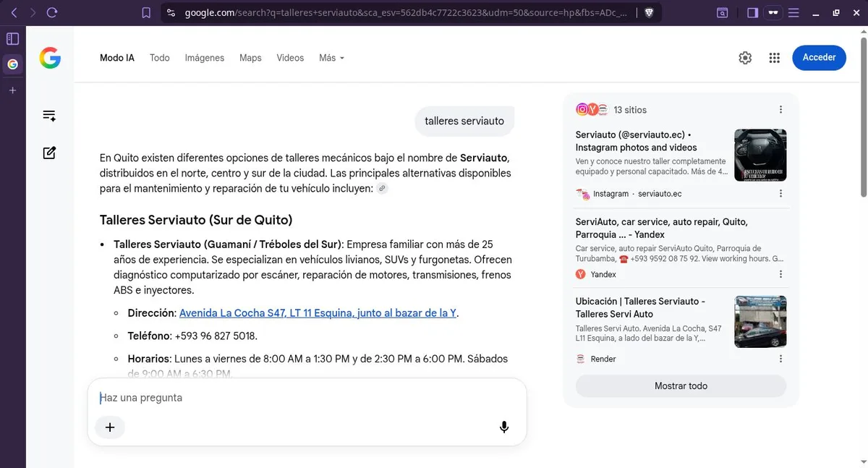Click the Brave Shields lion icon
This screenshot has width=868, height=468.
pyautogui.click(x=649, y=12)
